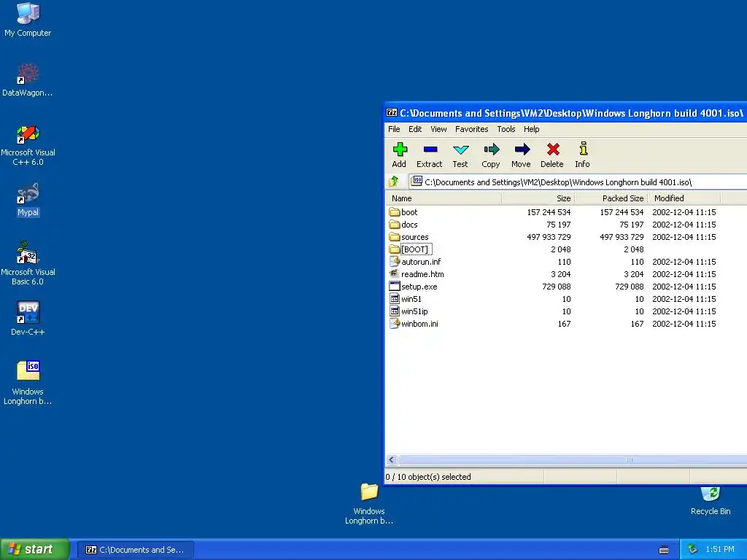The image size is (747, 560).
Task: Select the autorun.inf file icon
Action: tap(394, 262)
